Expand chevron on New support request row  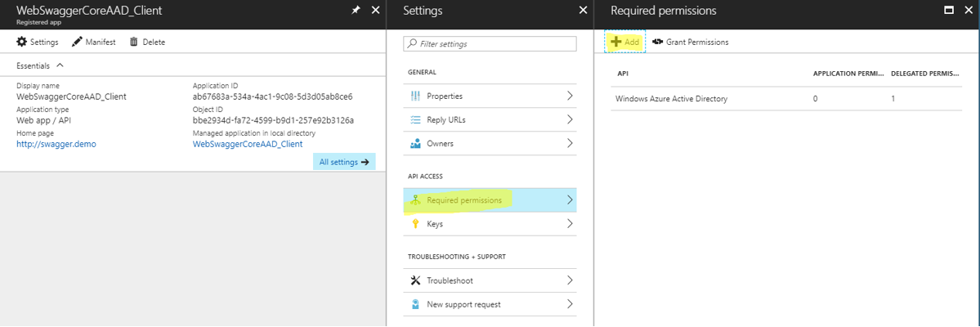coord(570,304)
